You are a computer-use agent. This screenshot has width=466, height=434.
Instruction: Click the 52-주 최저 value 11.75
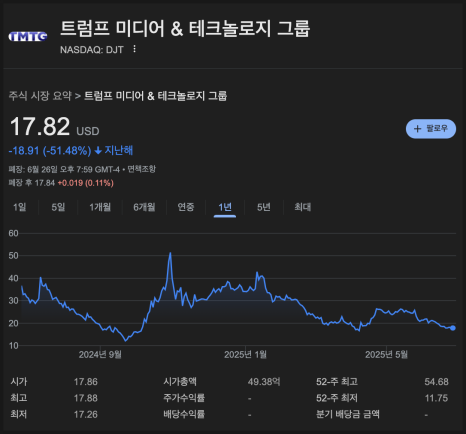tap(436, 398)
